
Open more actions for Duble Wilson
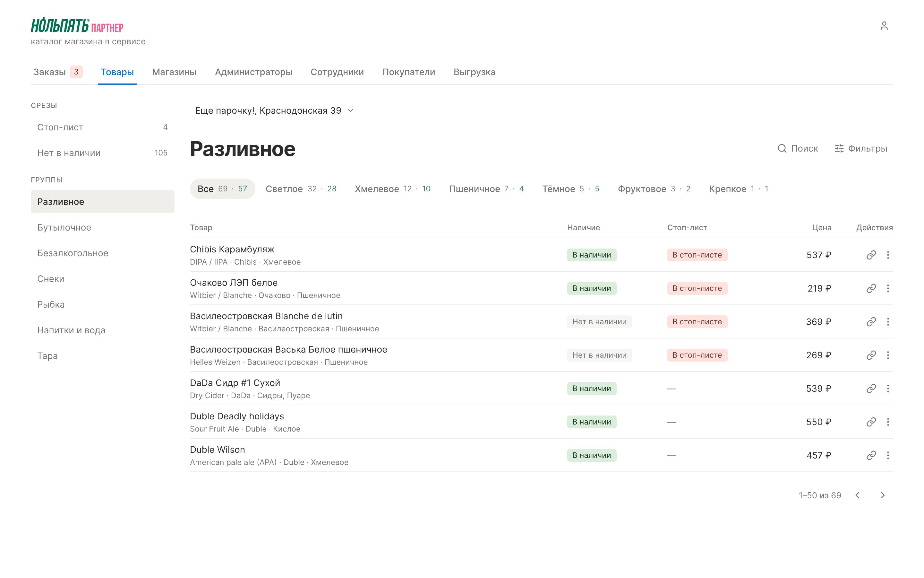[x=888, y=455]
